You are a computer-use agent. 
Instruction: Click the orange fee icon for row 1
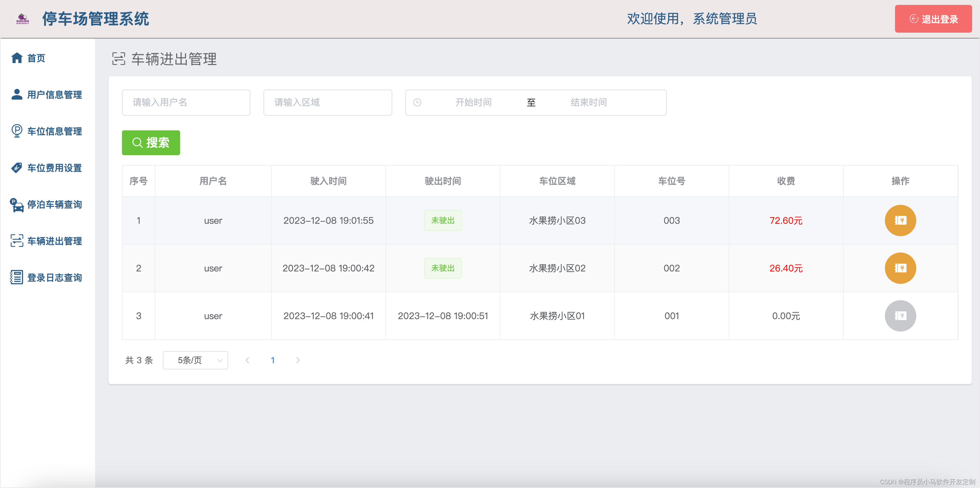click(x=901, y=220)
